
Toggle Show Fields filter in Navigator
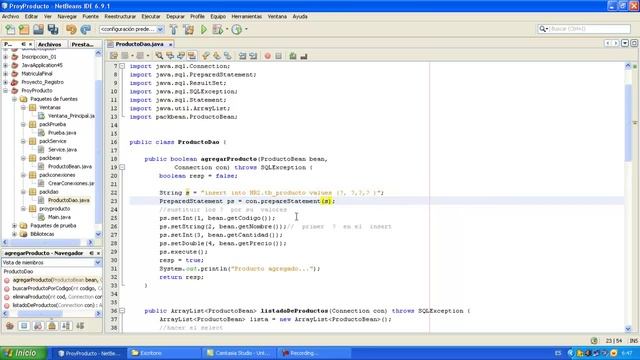tap(24, 326)
